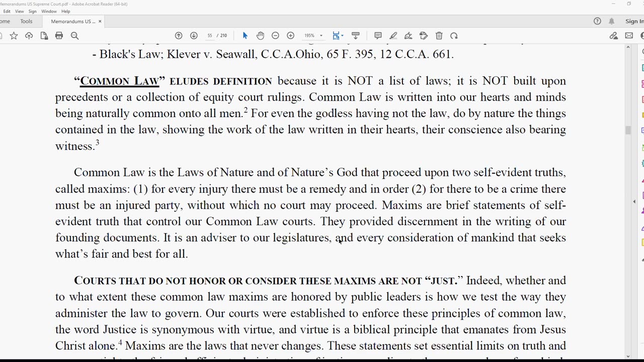The width and height of the screenshot is (644, 362).
Task: Click the text "Klever v. Seawall"
Action: [212, 54]
